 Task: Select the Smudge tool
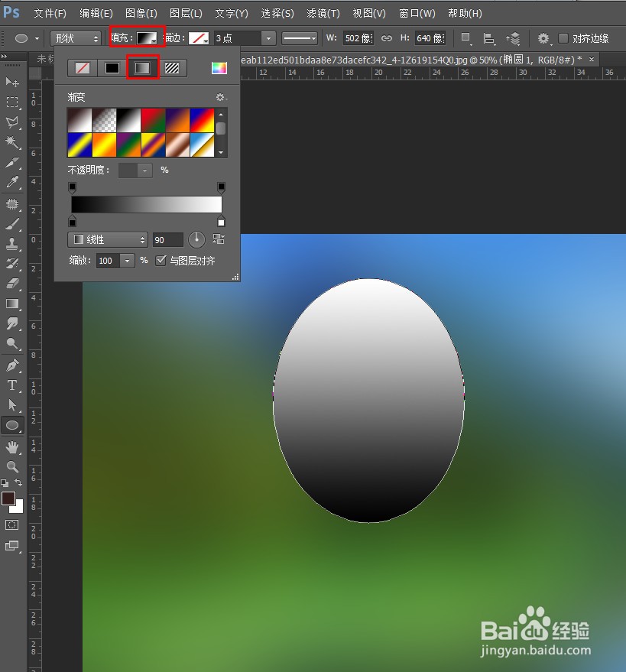tap(12, 323)
